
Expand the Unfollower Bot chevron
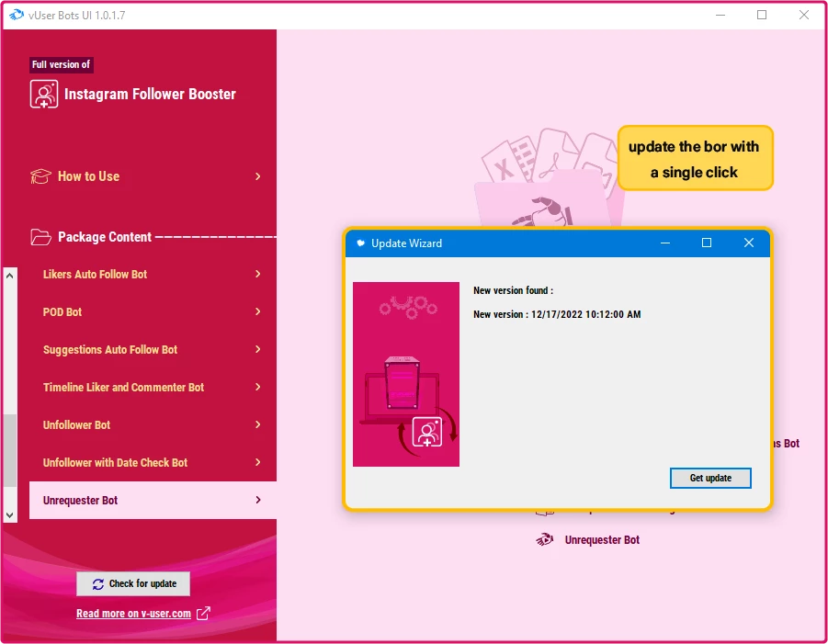(x=257, y=424)
